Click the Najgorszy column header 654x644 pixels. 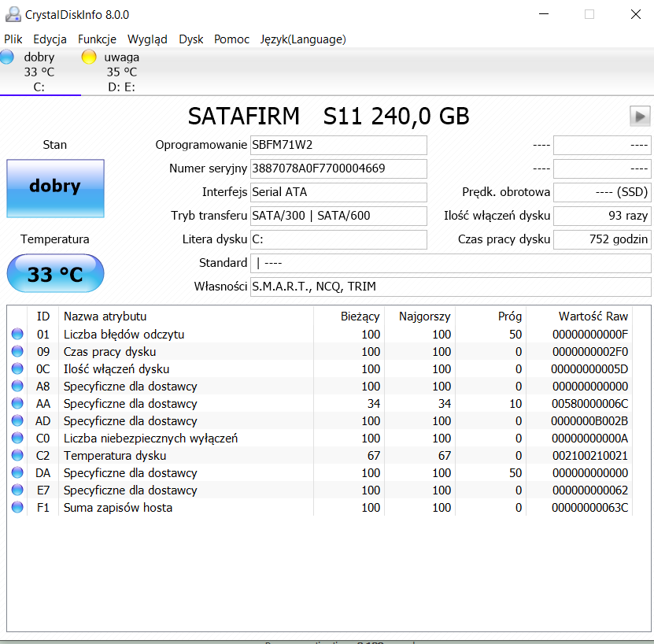[x=420, y=316]
